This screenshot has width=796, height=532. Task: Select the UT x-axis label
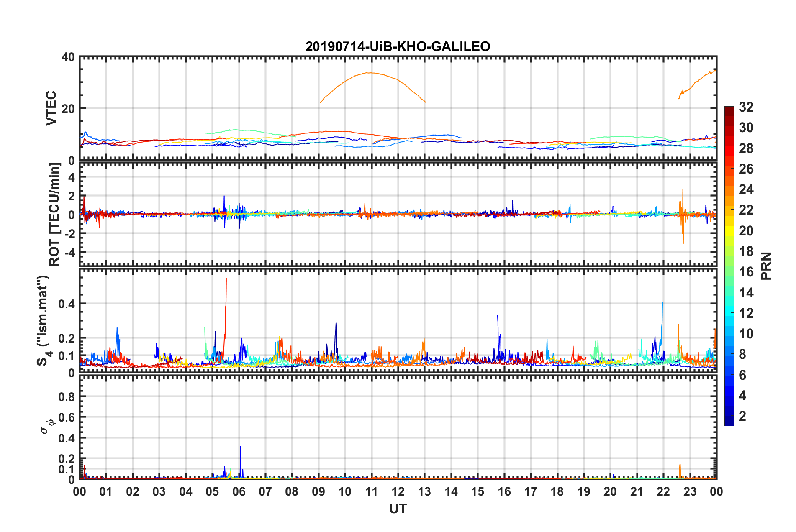coord(398,509)
